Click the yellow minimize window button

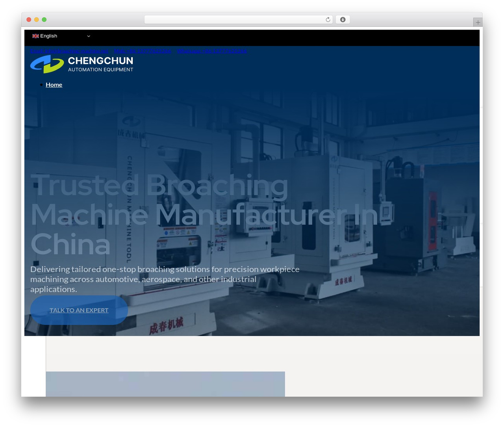point(37,20)
